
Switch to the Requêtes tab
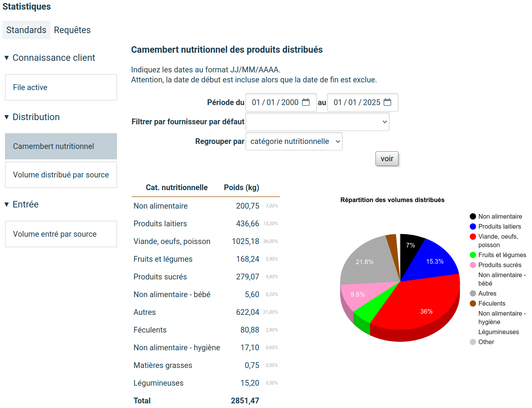click(x=72, y=30)
